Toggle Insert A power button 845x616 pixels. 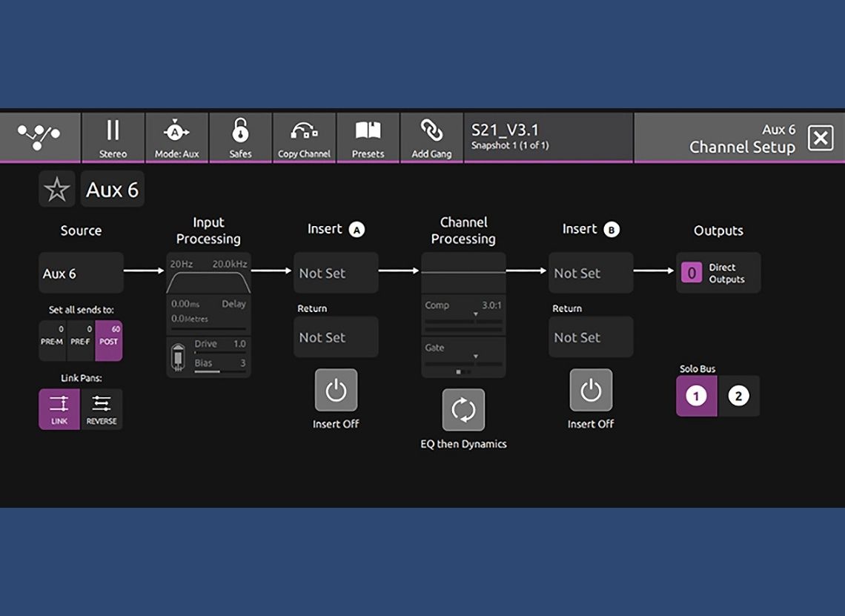tap(336, 391)
